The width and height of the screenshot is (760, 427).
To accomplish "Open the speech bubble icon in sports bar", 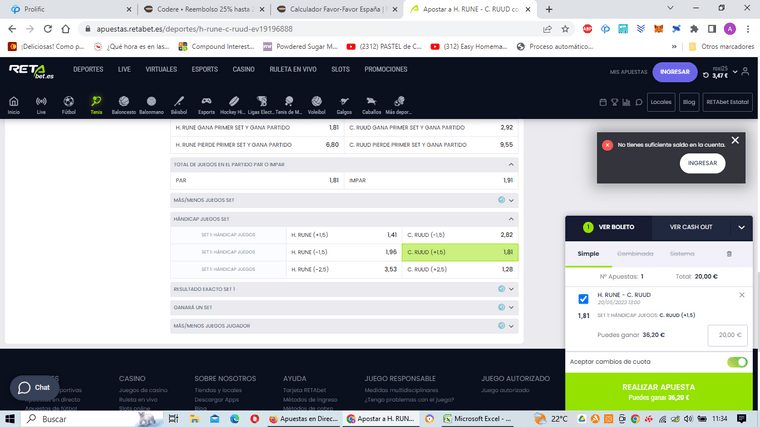I will [639, 102].
